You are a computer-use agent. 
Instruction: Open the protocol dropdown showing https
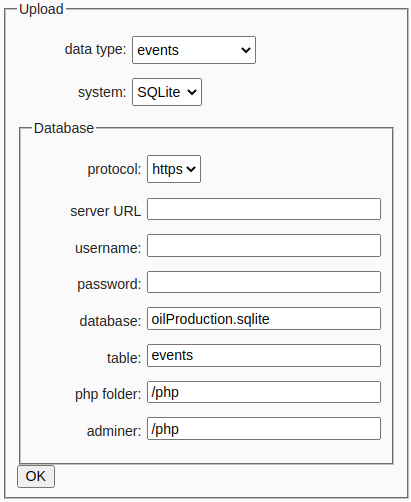[x=174, y=169]
